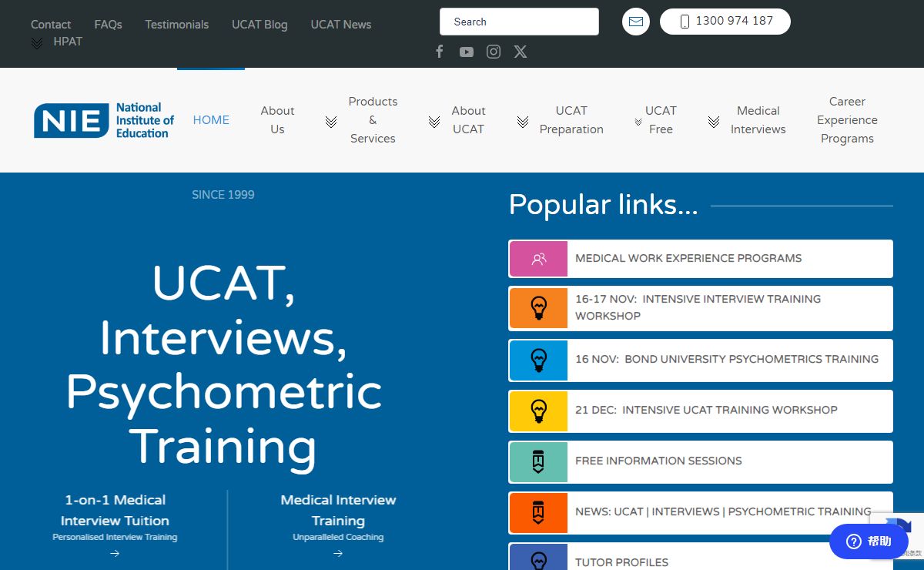
Task: Expand the UCAT Preparation chevron
Action: pos(523,121)
